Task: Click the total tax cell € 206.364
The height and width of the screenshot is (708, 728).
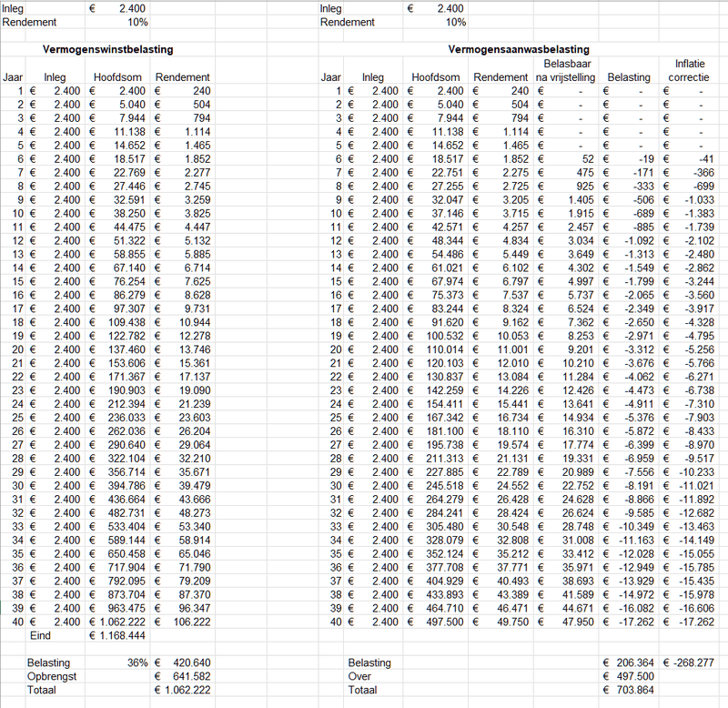Action: point(628,663)
